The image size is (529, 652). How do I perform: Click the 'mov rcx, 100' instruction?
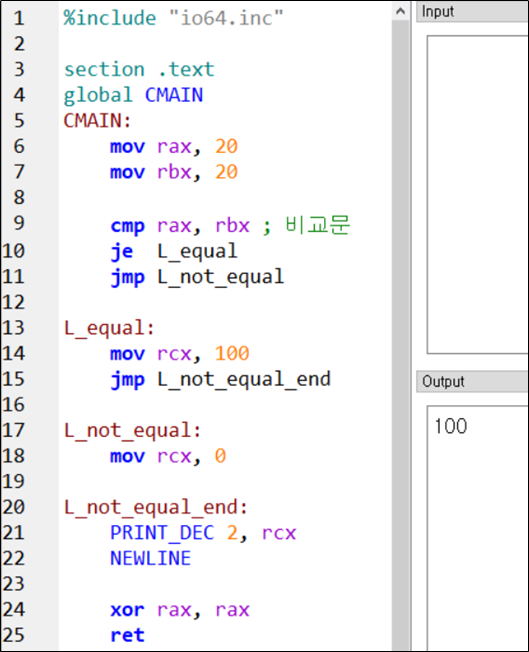(x=180, y=354)
